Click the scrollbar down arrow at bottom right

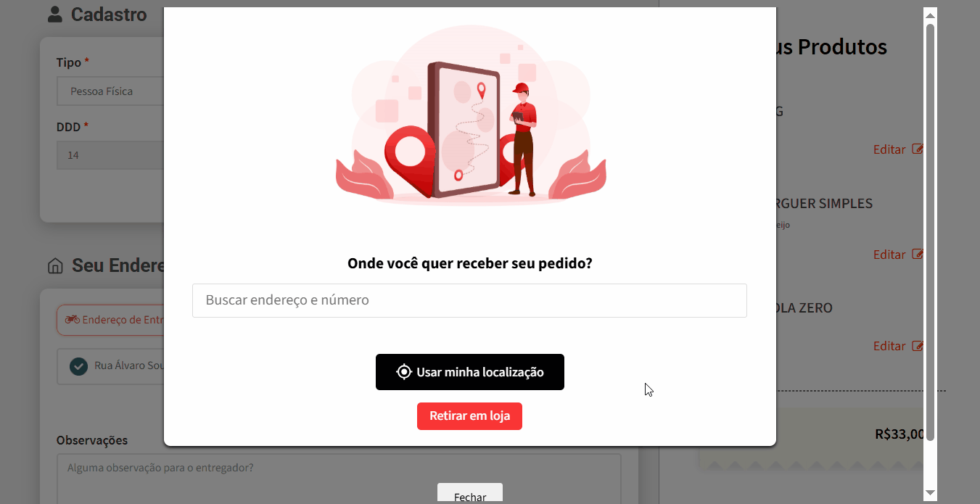click(x=930, y=493)
